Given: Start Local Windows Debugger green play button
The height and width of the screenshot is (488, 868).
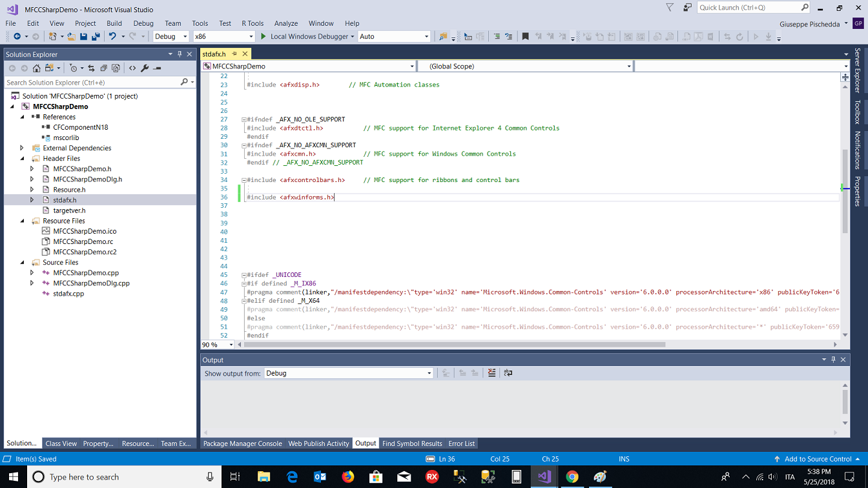Looking at the screenshot, I should point(263,37).
